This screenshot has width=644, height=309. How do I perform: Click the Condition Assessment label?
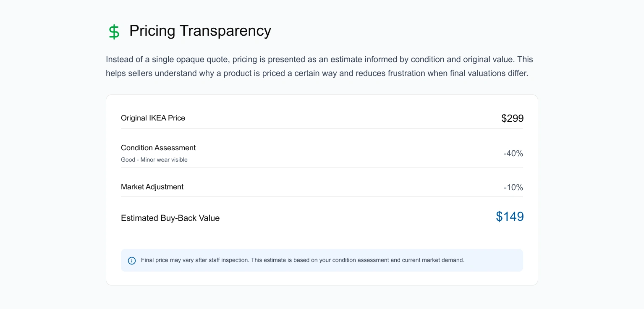coord(158,148)
